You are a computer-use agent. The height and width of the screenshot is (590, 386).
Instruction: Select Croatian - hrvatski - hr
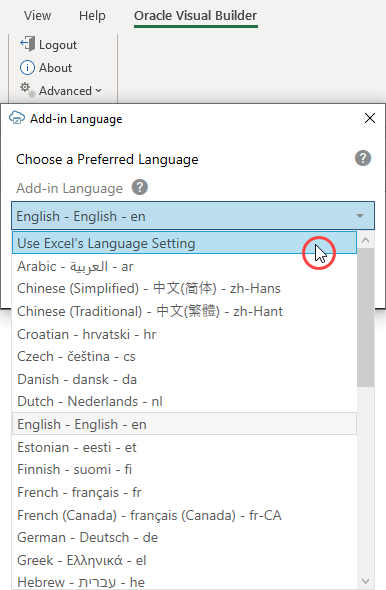click(x=184, y=334)
